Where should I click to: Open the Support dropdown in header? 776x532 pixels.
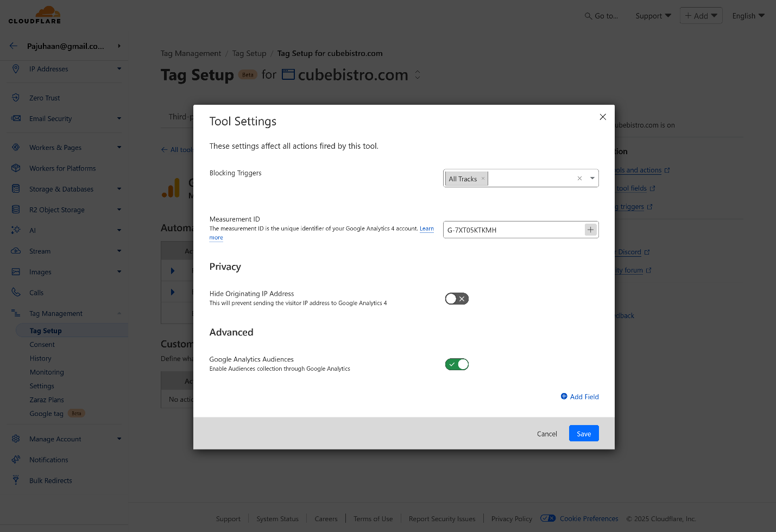pos(653,16)
